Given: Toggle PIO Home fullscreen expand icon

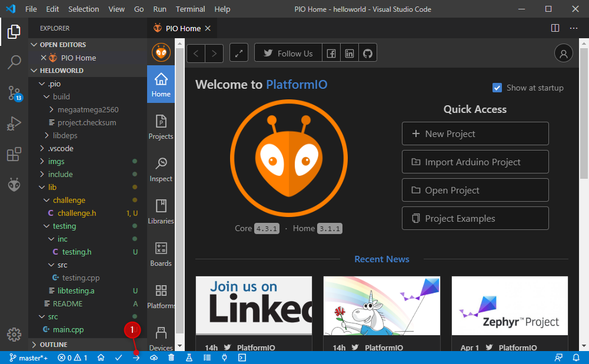Looking at the screenshot, I should [x=239, y=54].
